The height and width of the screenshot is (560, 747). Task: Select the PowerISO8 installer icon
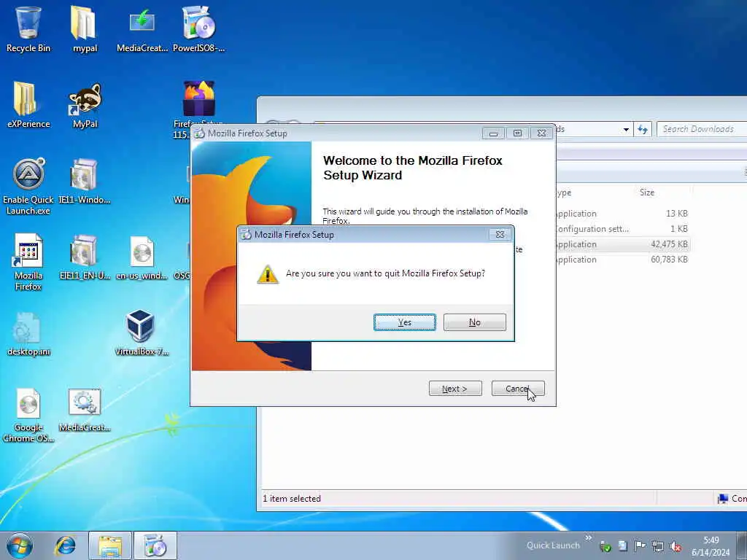[198, 28]
